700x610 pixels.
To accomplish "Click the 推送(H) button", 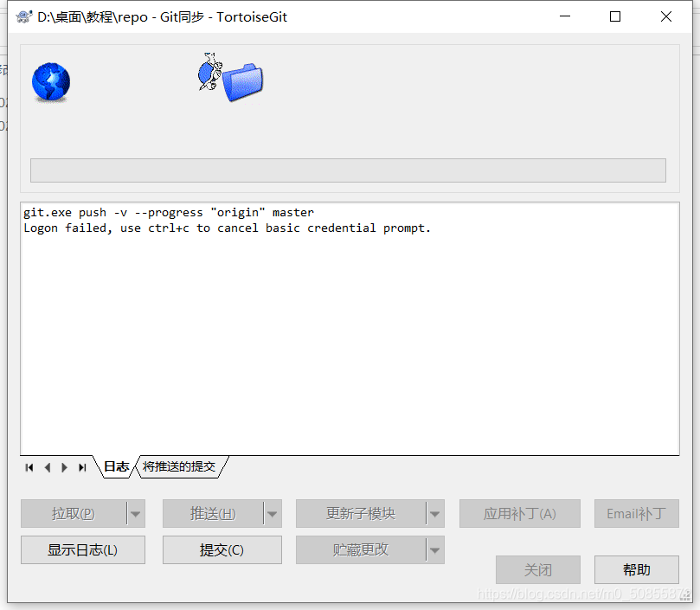I will coord(213,514).
